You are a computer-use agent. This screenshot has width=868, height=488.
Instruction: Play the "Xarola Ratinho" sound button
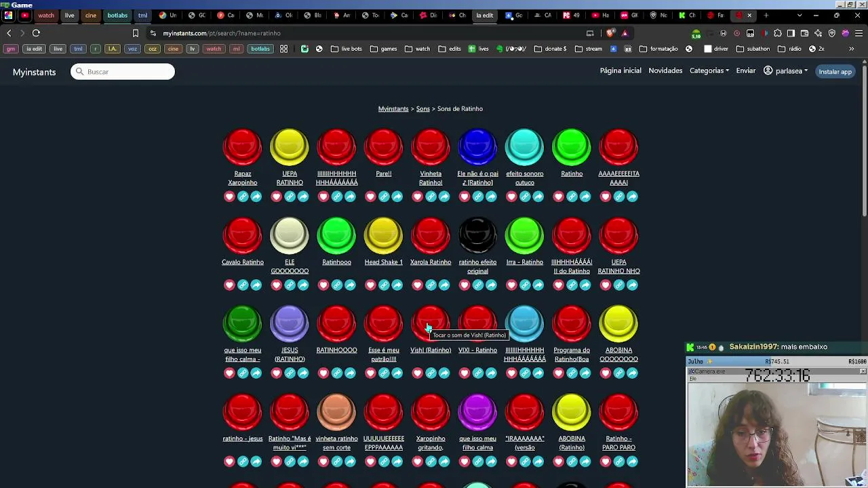[431, 235]
